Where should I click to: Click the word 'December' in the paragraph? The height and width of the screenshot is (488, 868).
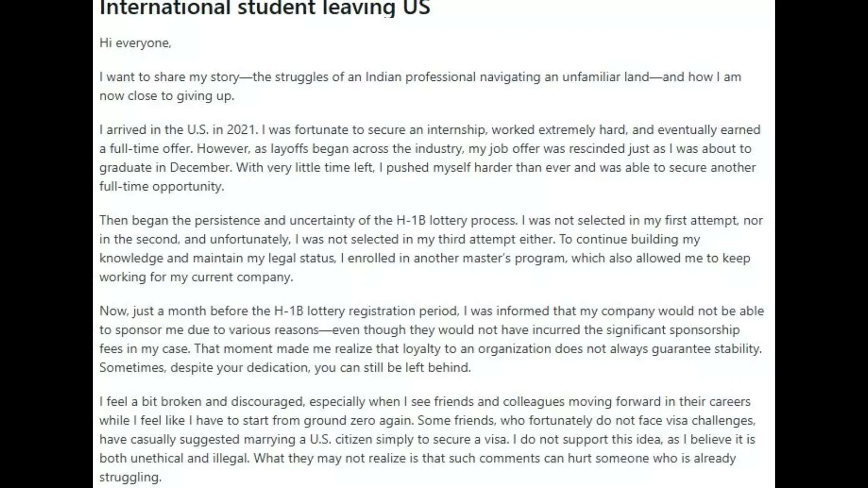200,168
